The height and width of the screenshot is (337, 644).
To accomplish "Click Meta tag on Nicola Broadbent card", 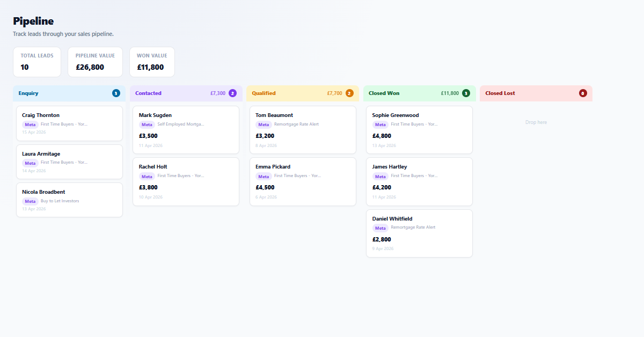I will click(30, 201).
